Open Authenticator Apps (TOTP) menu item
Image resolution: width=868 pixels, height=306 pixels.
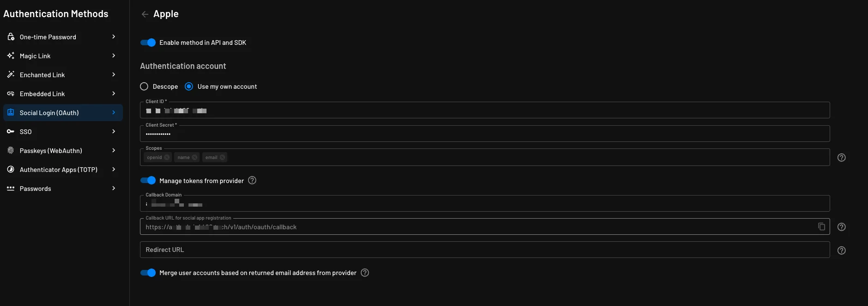[x=58, y=170]
